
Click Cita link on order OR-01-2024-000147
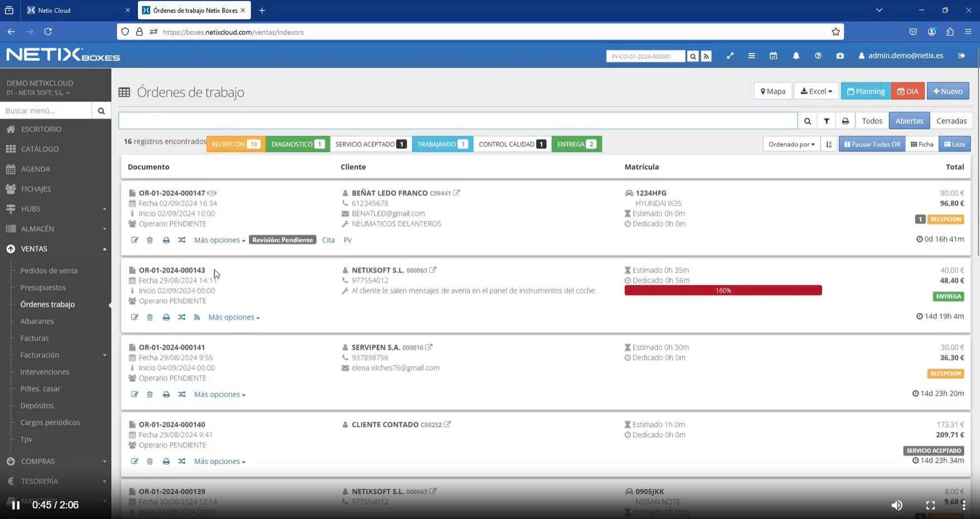point(328,240)
